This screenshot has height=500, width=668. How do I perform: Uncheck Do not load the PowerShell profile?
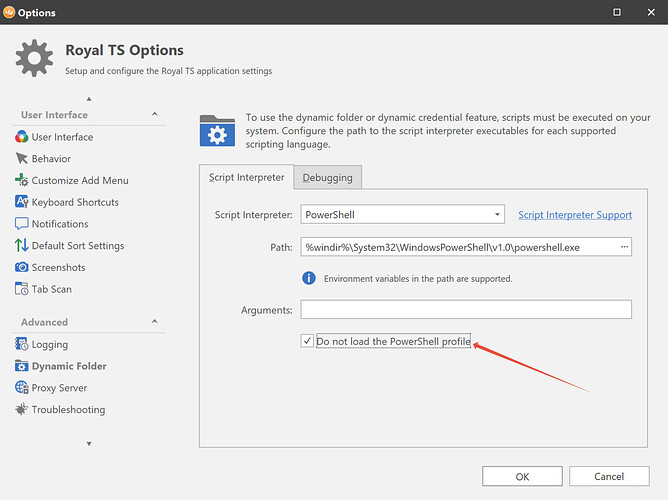pos(307,341)
